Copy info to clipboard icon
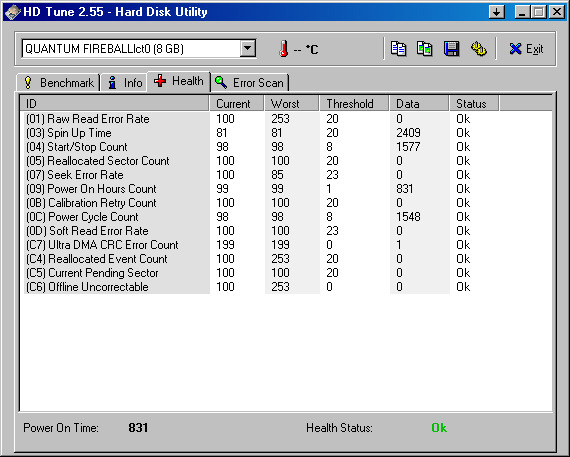This screenshot has width=570, height=457. pos(398,49)
